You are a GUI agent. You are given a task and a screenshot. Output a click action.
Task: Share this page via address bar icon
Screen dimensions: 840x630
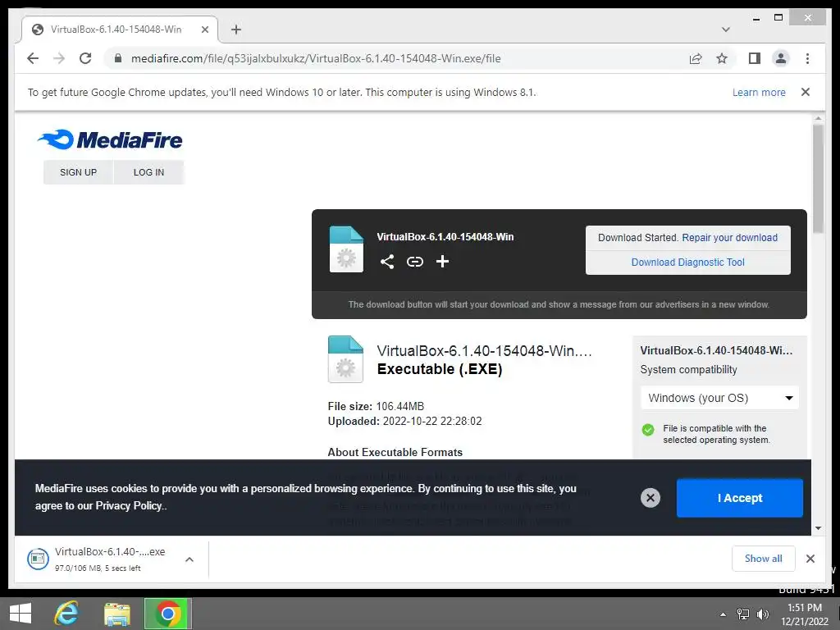[x=696, y=58]
